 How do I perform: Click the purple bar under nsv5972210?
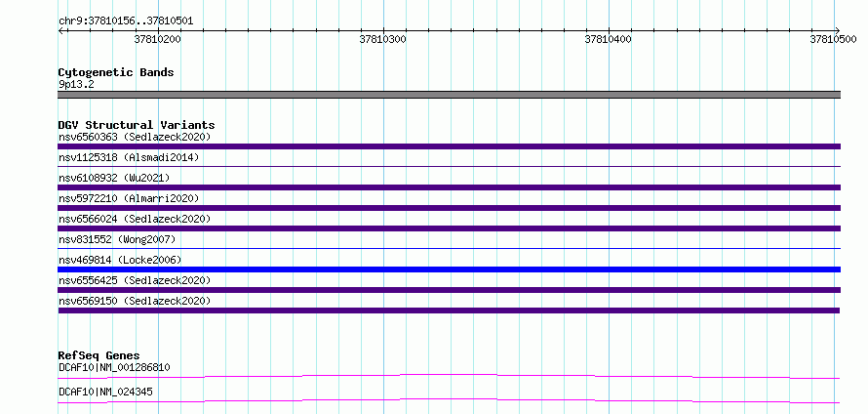[x=449, y=208]
